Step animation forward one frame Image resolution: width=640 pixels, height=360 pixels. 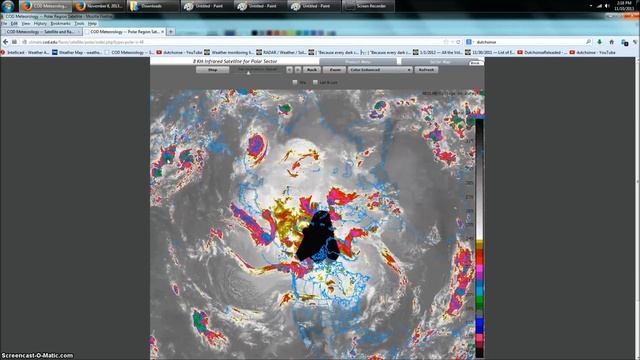[298, 70]
